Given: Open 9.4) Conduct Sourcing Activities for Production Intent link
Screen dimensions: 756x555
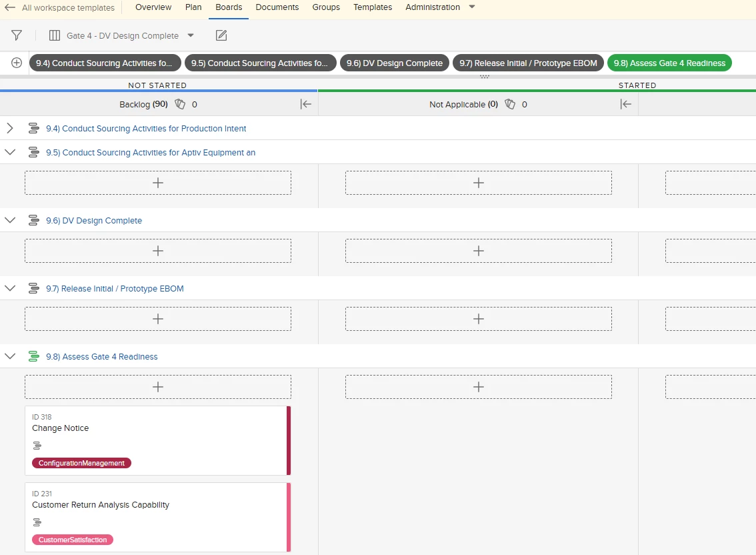Looking at the screenshot, I should click(146, 128).
